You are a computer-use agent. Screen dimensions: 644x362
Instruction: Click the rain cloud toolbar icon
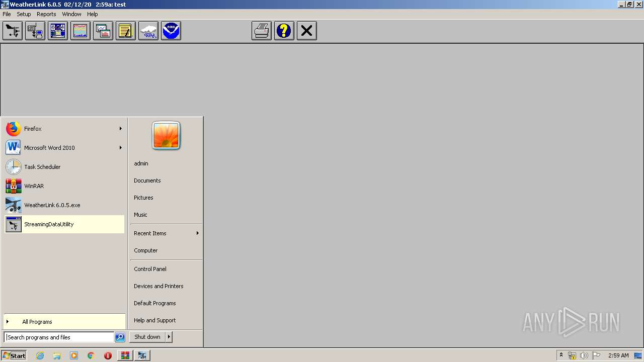click(148, 31)
